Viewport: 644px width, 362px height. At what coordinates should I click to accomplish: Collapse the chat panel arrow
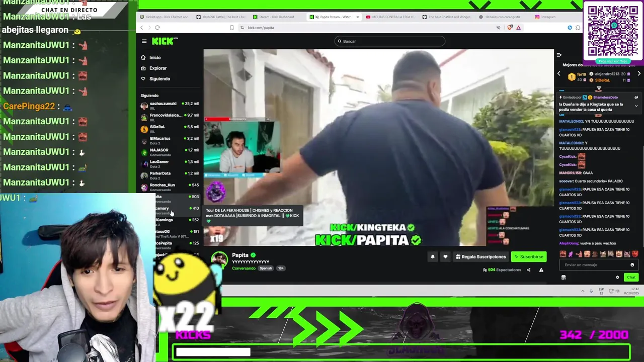point(559,55)
